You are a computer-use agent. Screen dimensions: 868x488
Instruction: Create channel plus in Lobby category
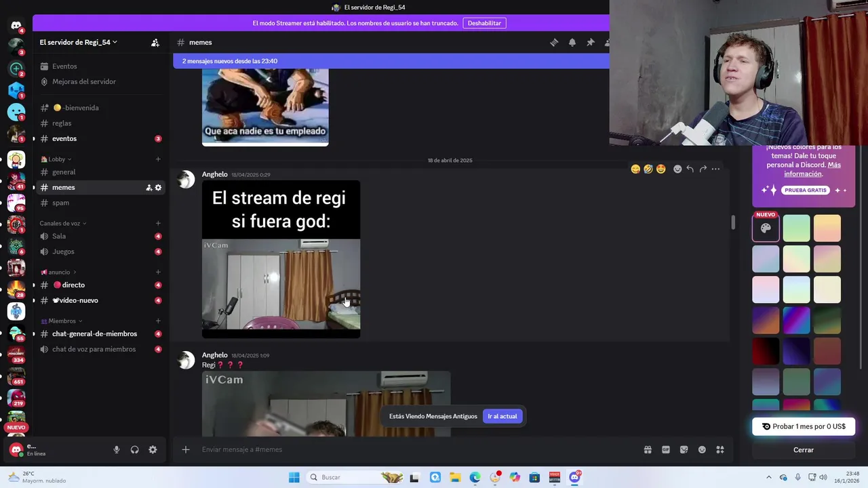[x=158, y=159]
